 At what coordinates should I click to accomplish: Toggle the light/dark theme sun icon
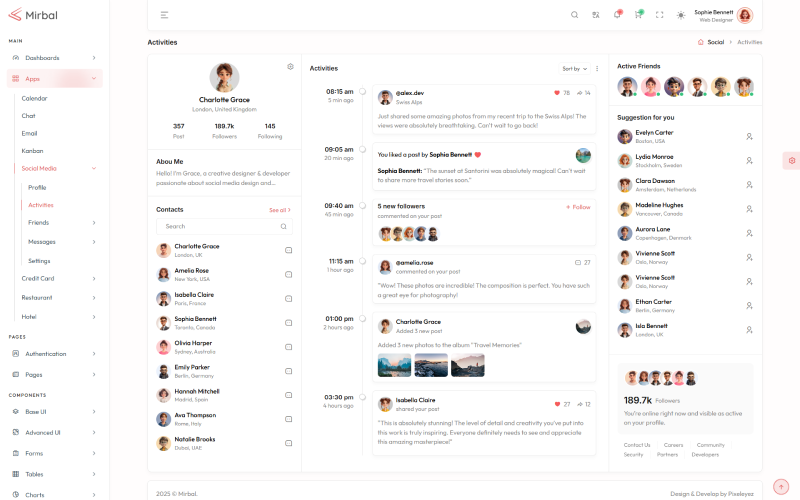pyautogui.click(x=681, y=15)
